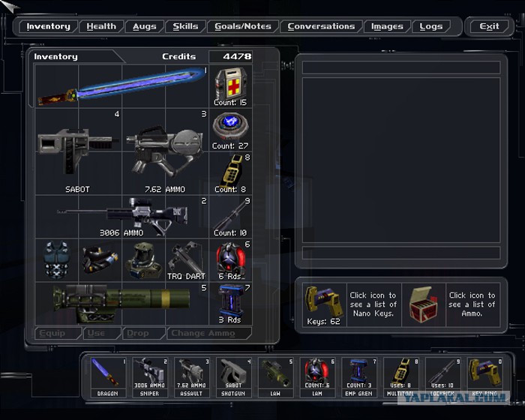Click the Equip button
The height and width of the screenshot is (420, 525).
58,333
